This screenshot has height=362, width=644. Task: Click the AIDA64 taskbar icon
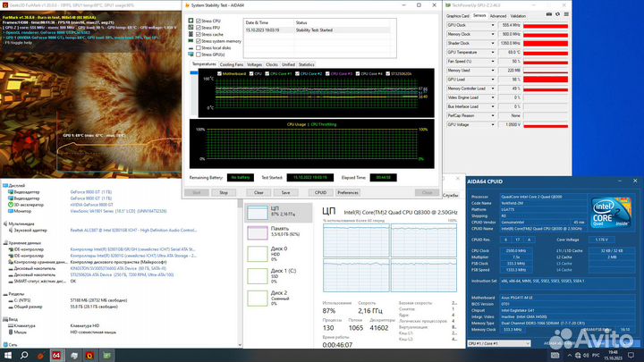pos(56,356)
